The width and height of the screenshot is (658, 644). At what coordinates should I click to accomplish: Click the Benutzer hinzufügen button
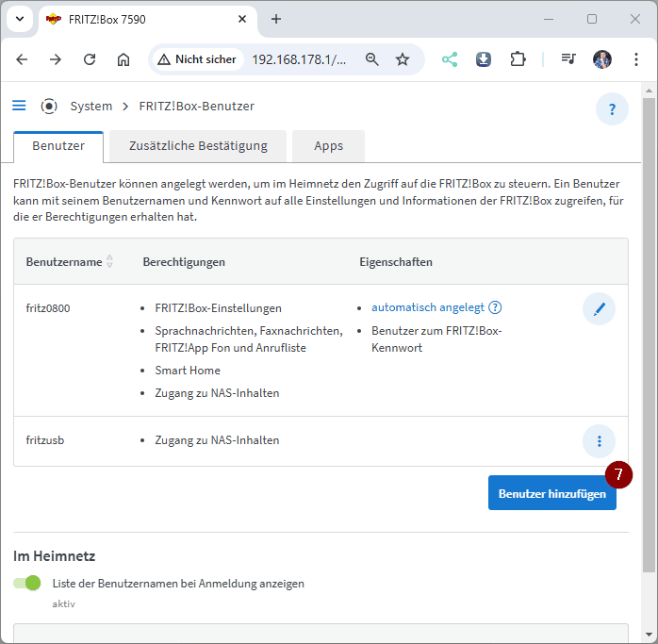(551, 493)
